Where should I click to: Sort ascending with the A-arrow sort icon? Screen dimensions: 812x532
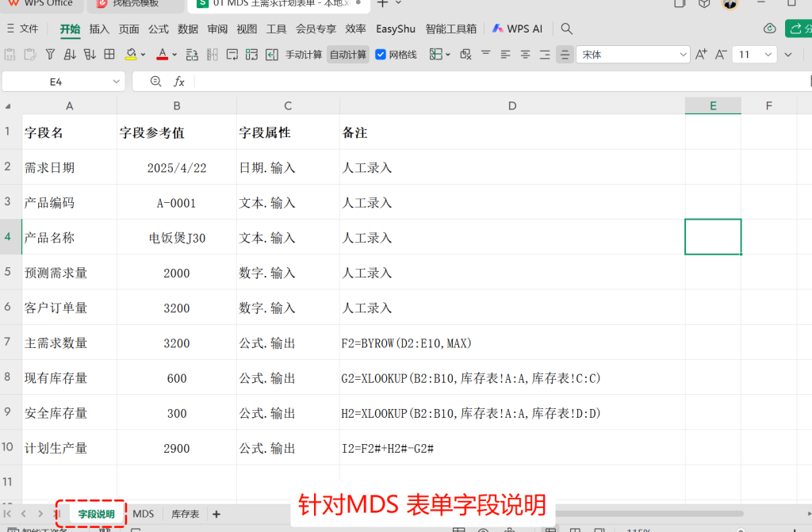click(x=70, y=55)
